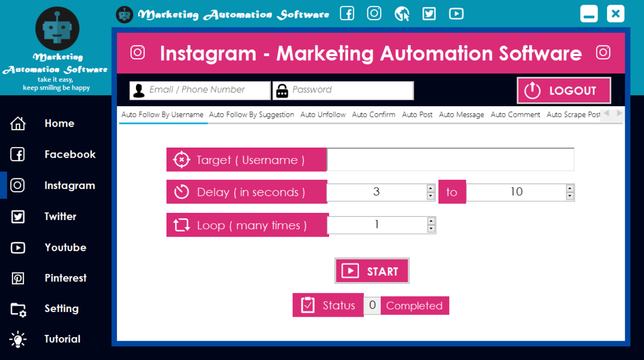
Task: Click the Loop count number field
Action: 377,225
